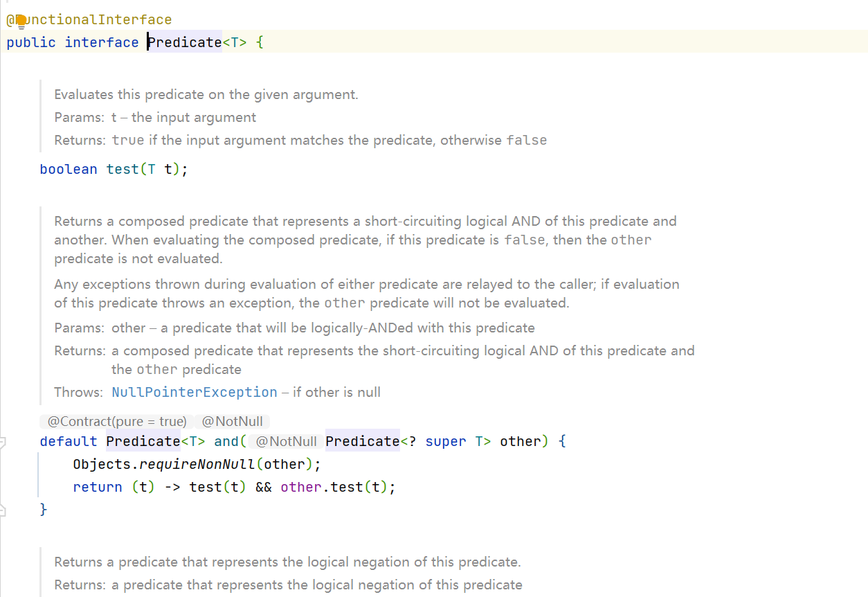This screenshot has width=868, height=597.
Task: Click Predicate type in and parameter
Action: (363, 441)
